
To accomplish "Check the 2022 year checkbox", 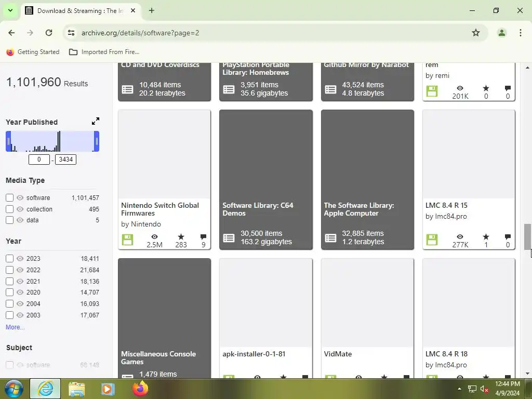I will (x=9, y=270).
